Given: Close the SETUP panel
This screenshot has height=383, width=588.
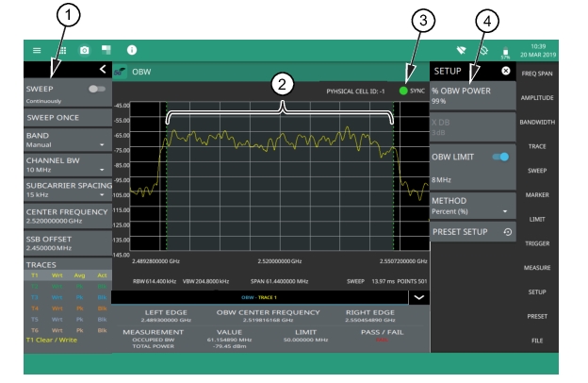Looking at the screenshot, I should 506,71.
